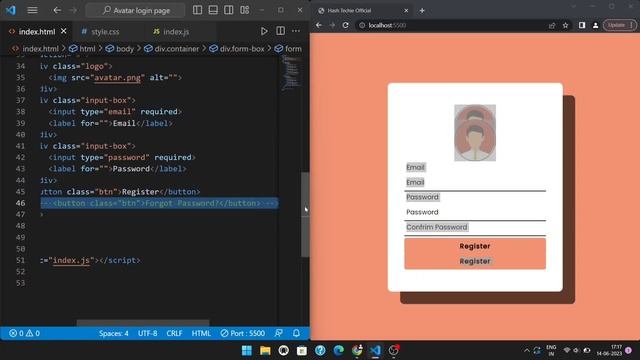Click the VS Code logo icon
Viewport: 640px width, 360px height.
pos(11,10)
